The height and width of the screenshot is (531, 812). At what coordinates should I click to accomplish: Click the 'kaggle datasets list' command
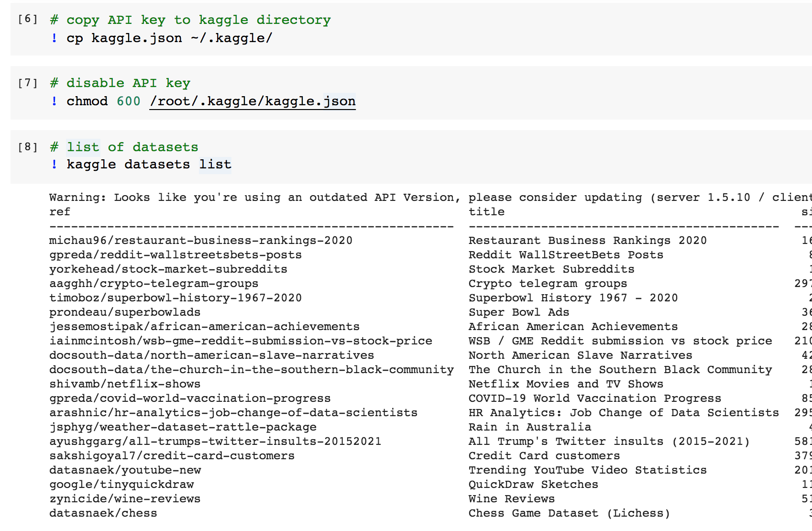coord(149,165)
